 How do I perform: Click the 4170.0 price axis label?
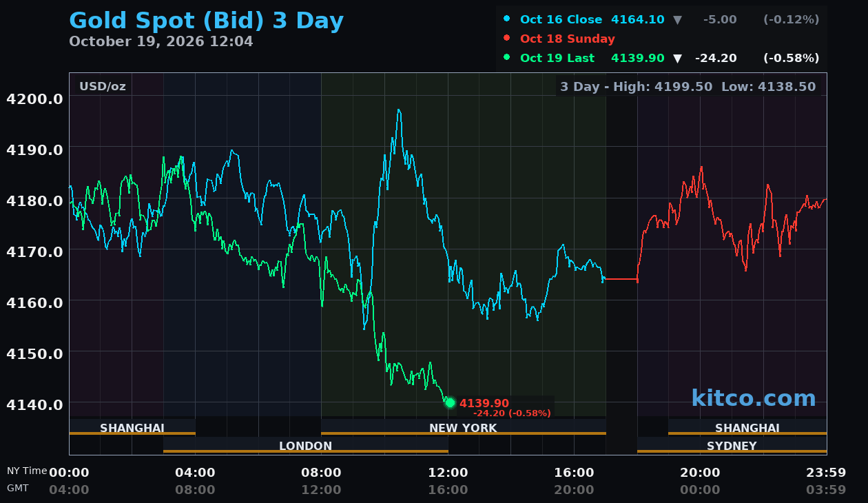[x=34, y=251]
